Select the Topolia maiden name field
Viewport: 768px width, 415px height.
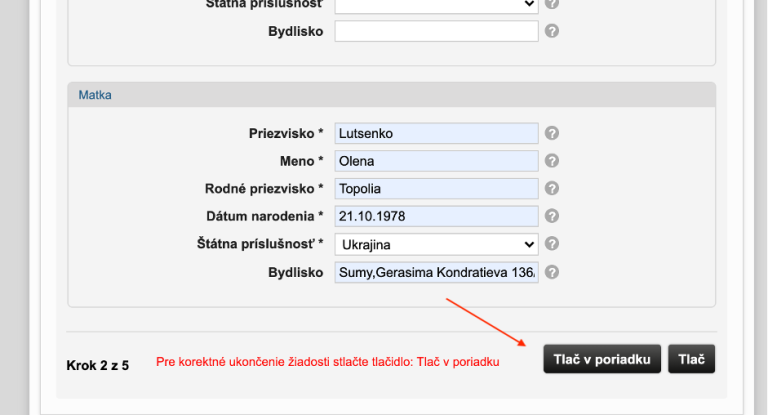pyautogui.click(x=436, y=189)
